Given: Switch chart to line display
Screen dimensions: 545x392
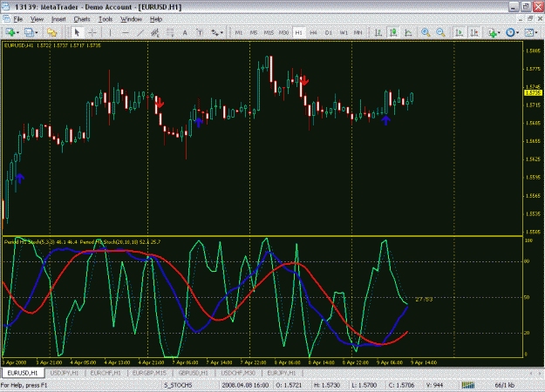Looking at the screenshot, I should coord(408,32).
